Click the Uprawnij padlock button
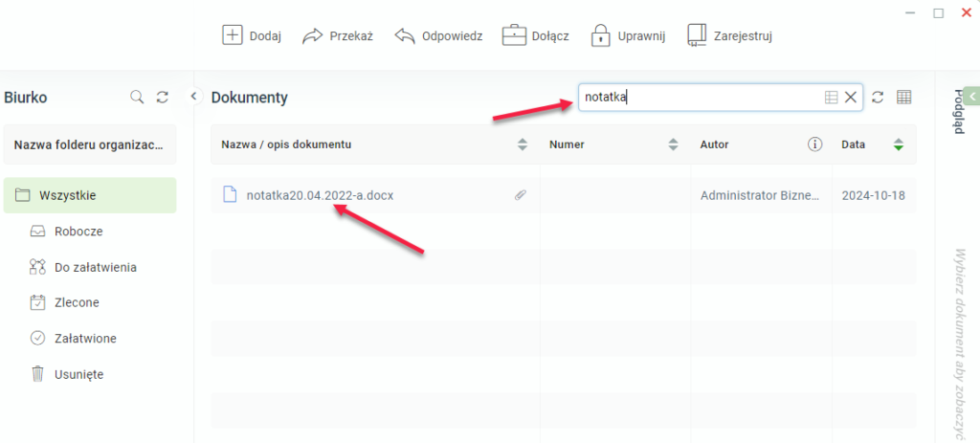Image resolution: width=980 pixels, height=443 pixels. [x=628, y=36]
